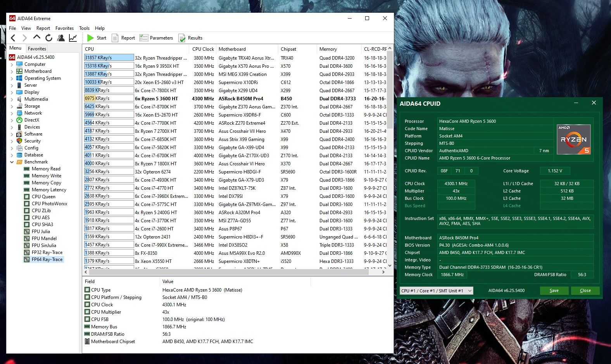Expand the Storage tree node

tap(12, 106)
